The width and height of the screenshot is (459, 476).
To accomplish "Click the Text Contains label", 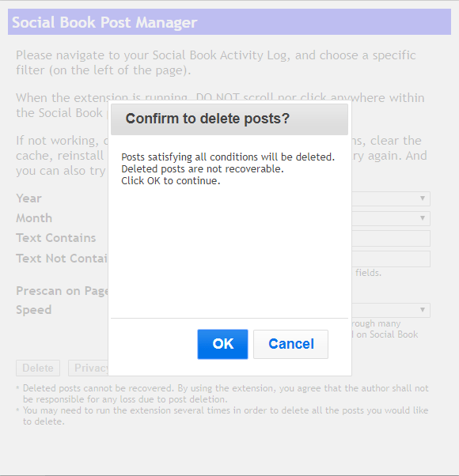I will coord(56,238).
